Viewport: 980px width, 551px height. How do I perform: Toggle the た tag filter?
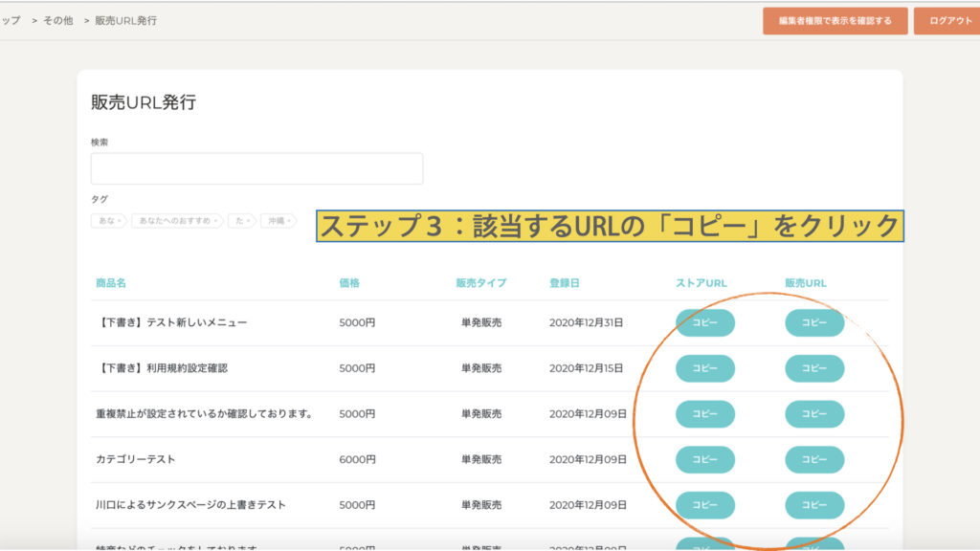tap(241, 221)
